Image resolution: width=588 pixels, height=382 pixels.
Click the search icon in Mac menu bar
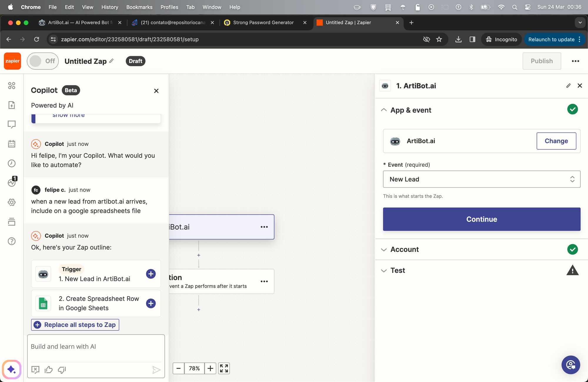click(514, 7)
